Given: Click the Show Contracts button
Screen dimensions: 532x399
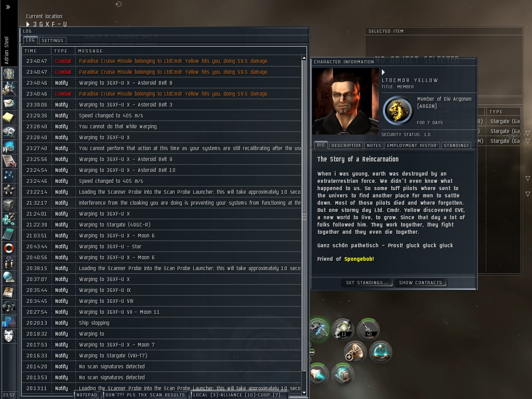Looking at the screenshot, I should [420, 283].
